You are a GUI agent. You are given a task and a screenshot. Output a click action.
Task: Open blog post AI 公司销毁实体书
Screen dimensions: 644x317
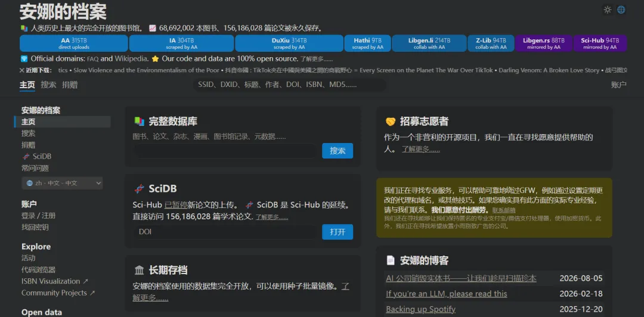click(x=461, y=278)
